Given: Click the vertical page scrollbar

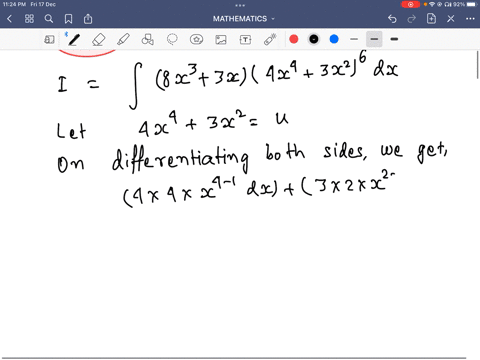Looking at the screenshot, I should 478,65.
